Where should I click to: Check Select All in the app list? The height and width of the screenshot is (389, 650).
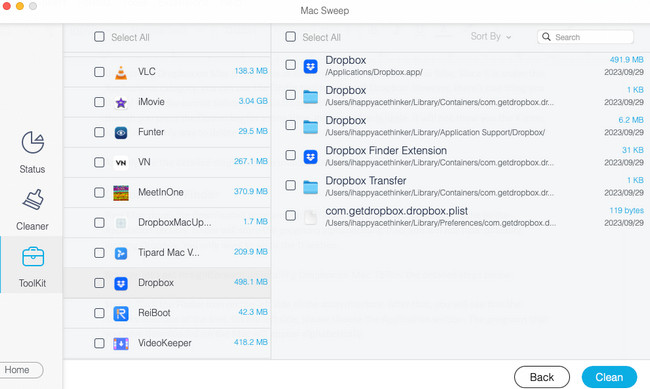[x=99, y=37]
